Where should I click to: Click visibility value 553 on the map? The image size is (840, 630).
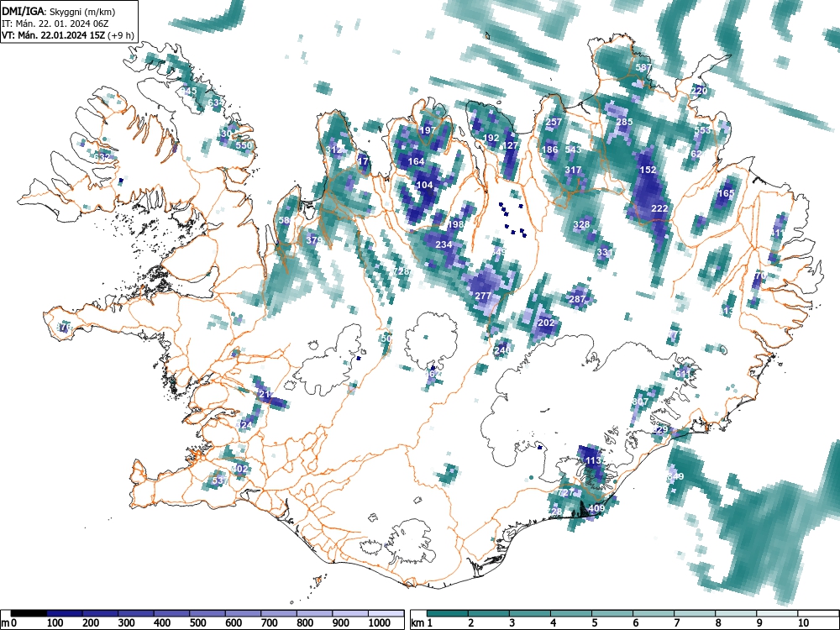(x=702, y=130)
